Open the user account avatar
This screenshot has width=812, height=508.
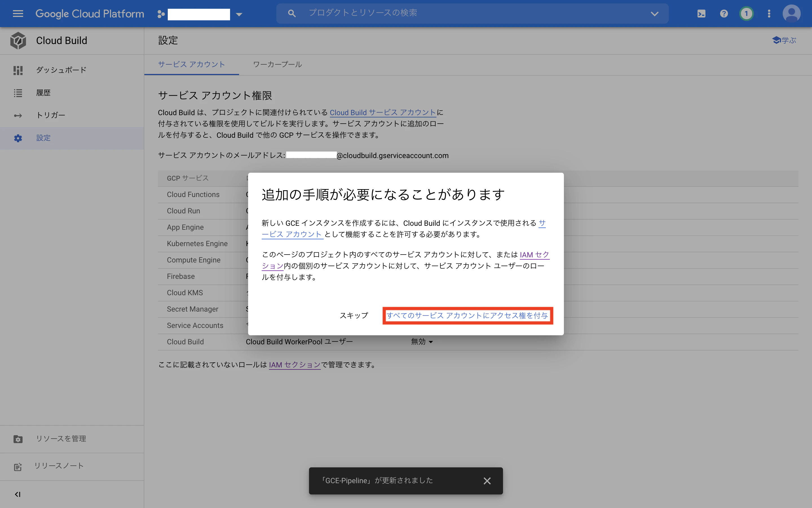[791, 14]
